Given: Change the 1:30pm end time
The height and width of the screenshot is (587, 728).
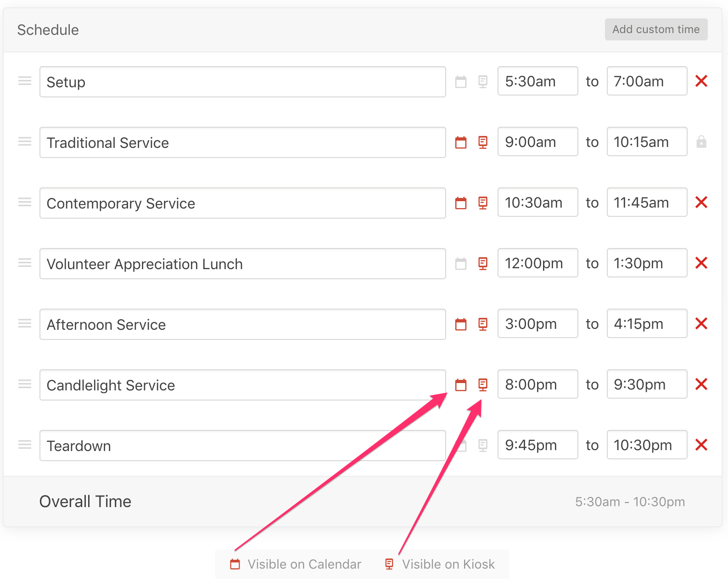Looking at the screenshot, I should 647,263.
